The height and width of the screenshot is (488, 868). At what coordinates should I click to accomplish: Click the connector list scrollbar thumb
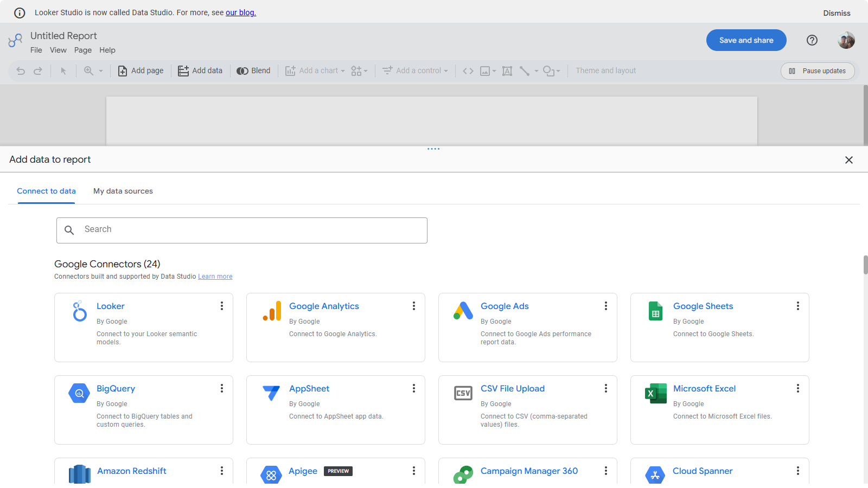[866, 265]
